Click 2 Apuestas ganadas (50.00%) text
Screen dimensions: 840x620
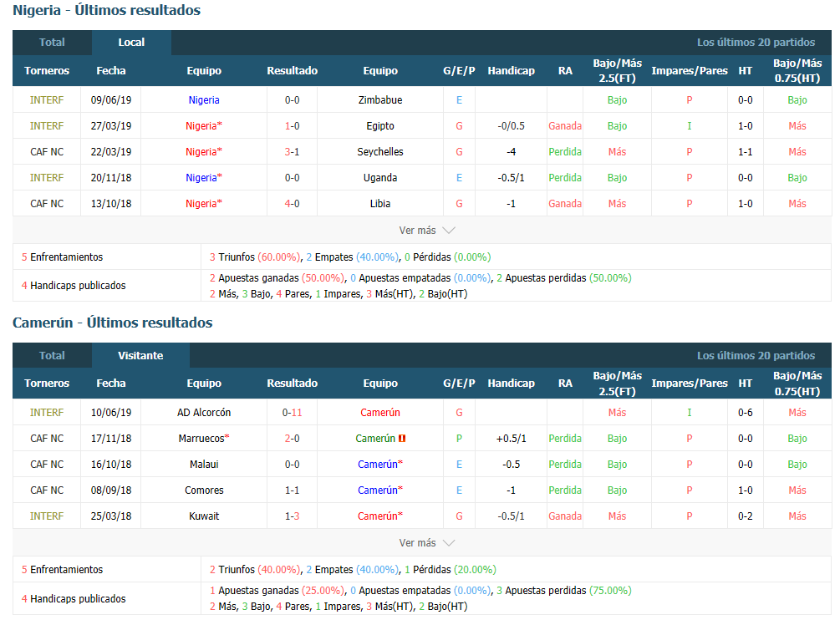click(277, 278)
